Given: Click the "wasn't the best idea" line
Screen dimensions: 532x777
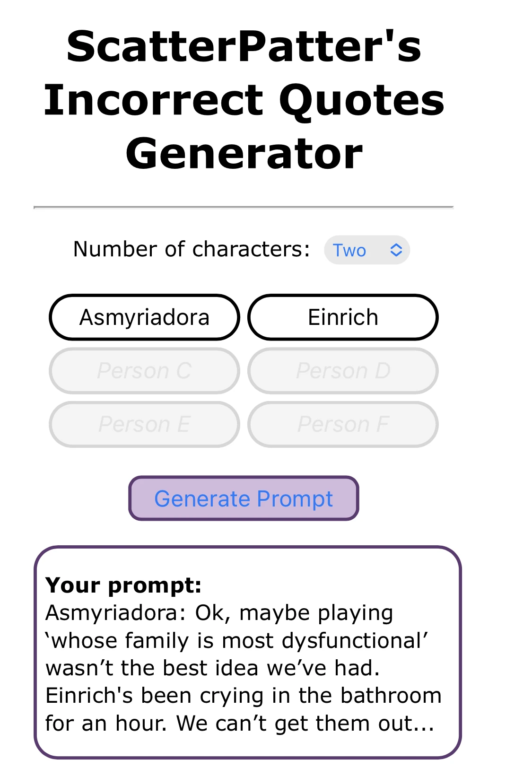Looking at the screenshot, I should [x=213, y=668].
